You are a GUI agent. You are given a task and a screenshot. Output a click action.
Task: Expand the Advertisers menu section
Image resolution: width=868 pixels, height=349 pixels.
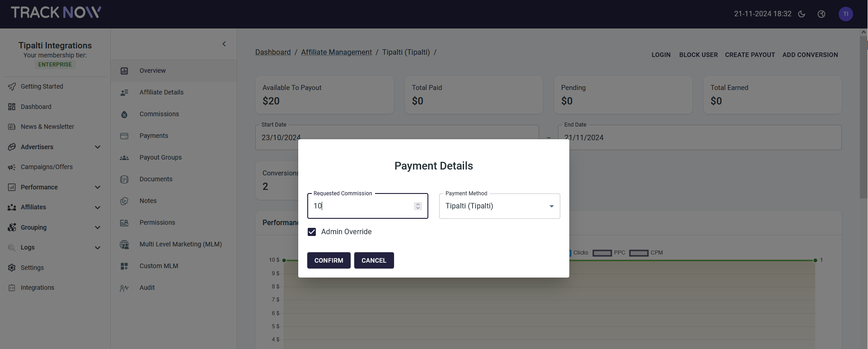97,147
